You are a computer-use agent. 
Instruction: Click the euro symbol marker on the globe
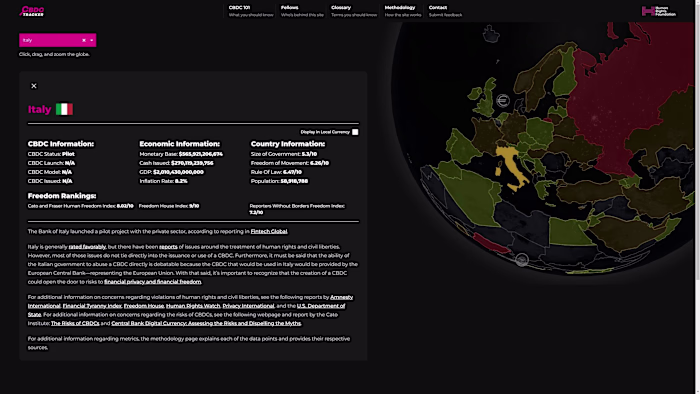[503, 101]
